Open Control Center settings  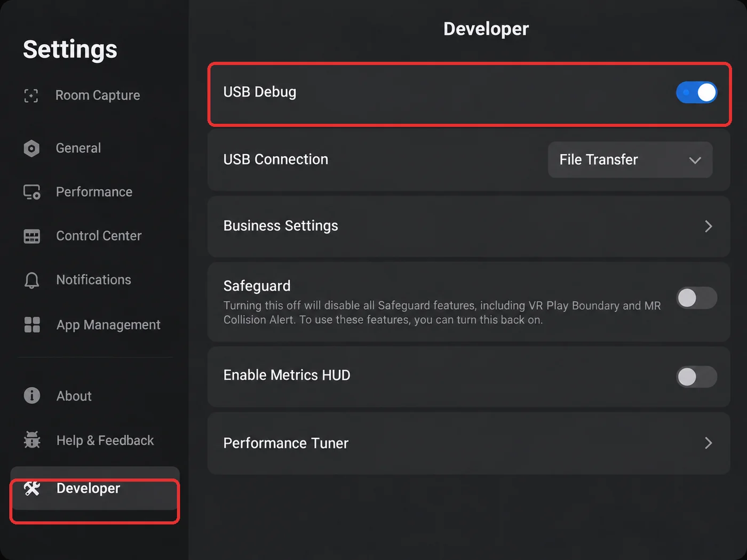point(95,236)
